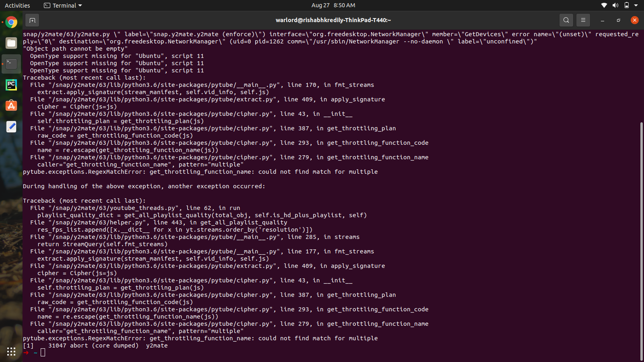Select the Terminal icon in the dock
Screen dimensions: 644x362
(11, 64)
